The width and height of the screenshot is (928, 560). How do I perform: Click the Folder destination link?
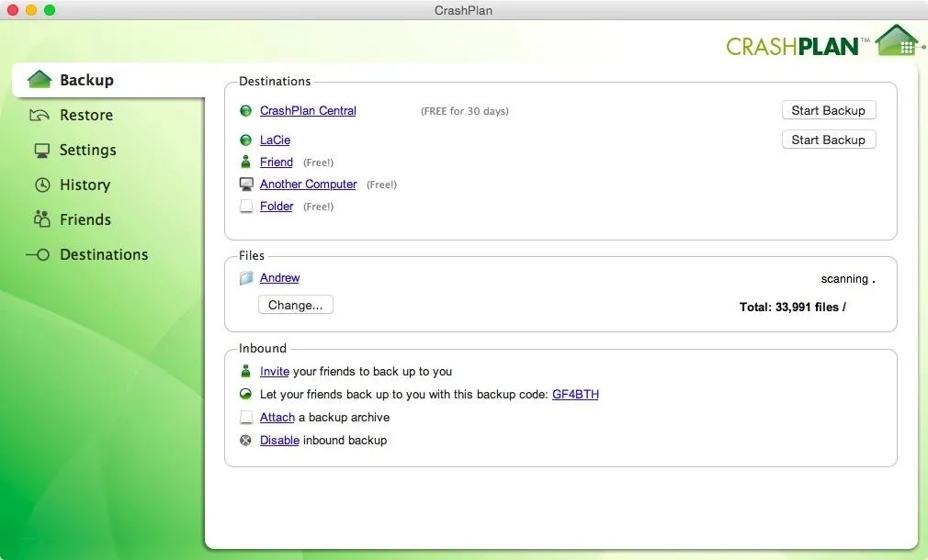[277, 206]
